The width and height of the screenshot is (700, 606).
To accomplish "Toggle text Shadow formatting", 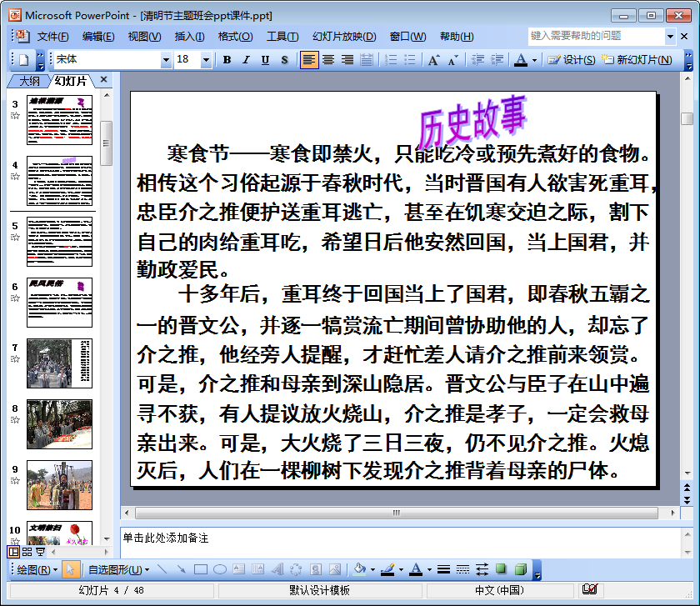I will [284, 59].
